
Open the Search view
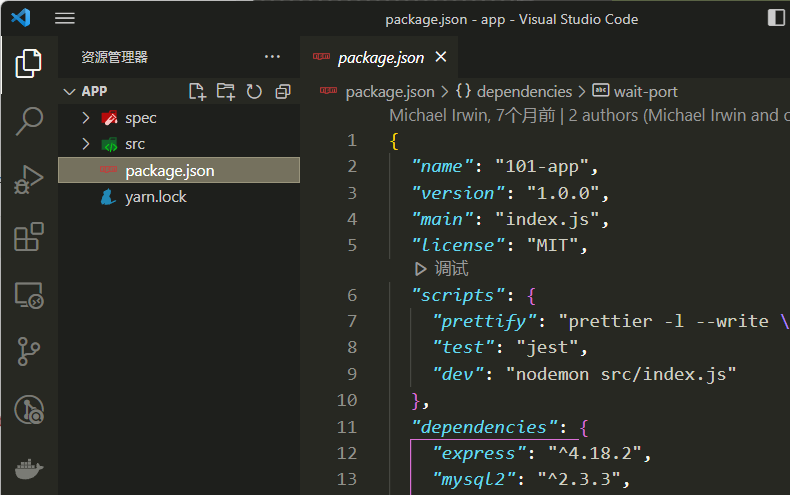28,121
